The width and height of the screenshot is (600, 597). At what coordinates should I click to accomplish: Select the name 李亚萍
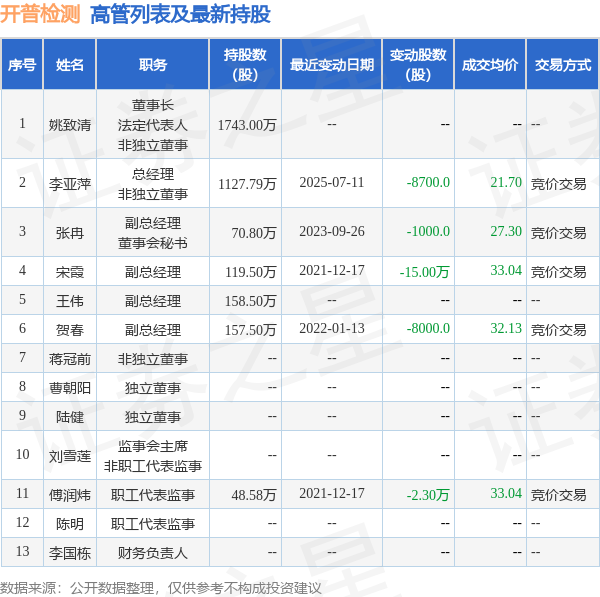pyautogui.click(x=70, y=184)
